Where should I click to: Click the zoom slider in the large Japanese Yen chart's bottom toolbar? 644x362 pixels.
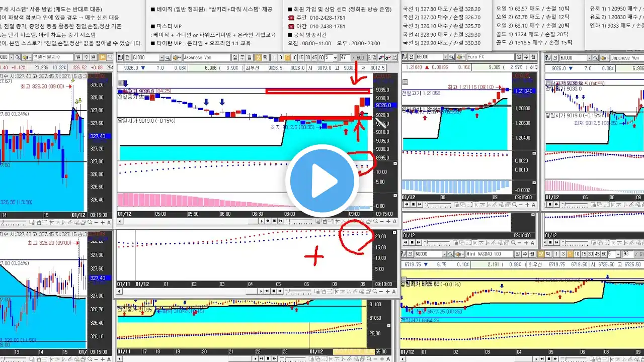[x=299, y=221]
